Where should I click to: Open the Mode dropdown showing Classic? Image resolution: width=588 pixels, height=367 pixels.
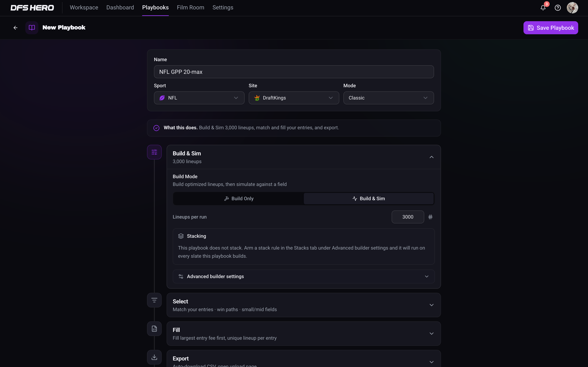388,98
